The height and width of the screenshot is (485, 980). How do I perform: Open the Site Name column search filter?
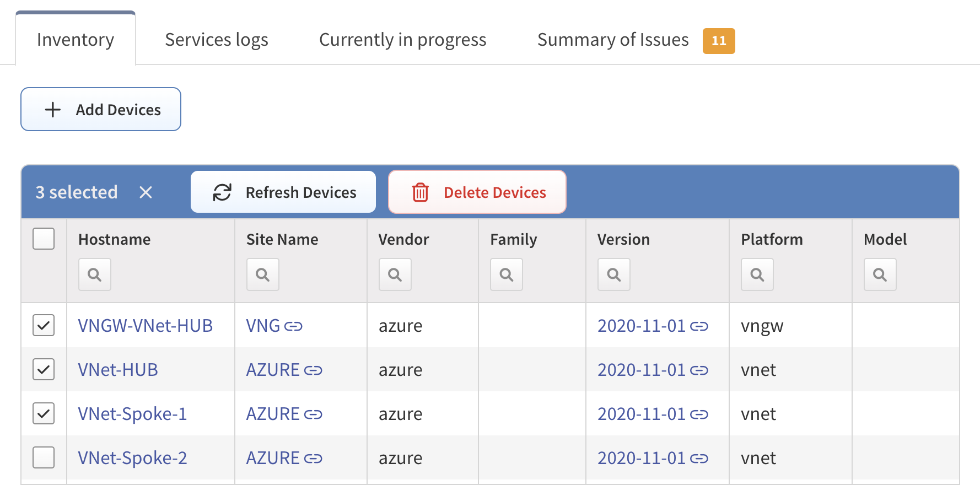pyautogui.click(x=263, y=274)
